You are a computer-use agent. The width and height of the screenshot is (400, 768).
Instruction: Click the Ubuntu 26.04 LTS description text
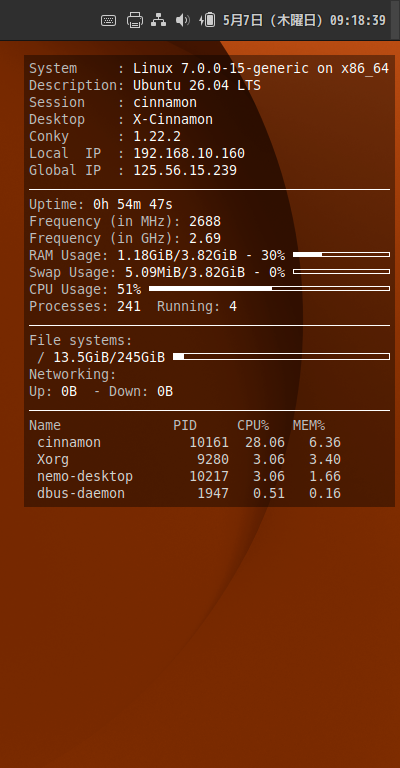(197, 86)
